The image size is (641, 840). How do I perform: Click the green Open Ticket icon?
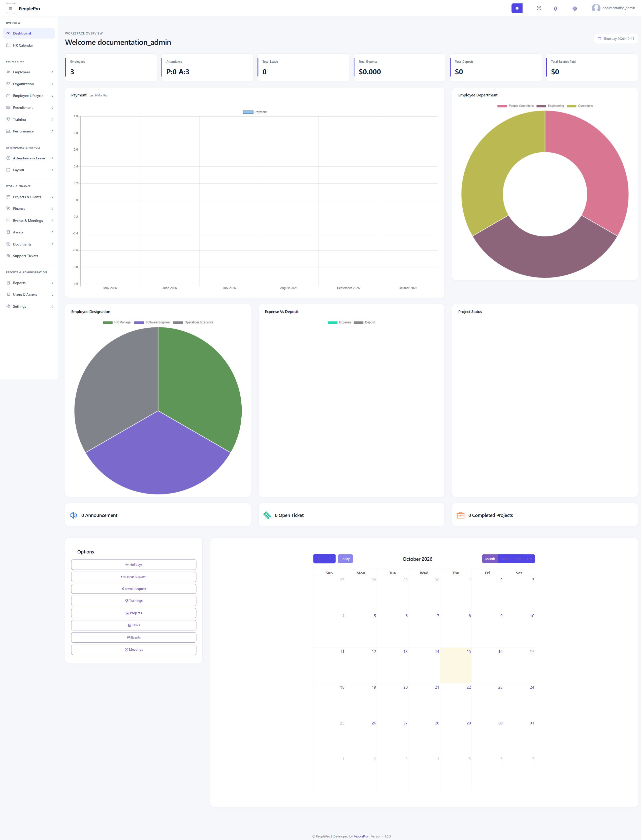[267, 515]
